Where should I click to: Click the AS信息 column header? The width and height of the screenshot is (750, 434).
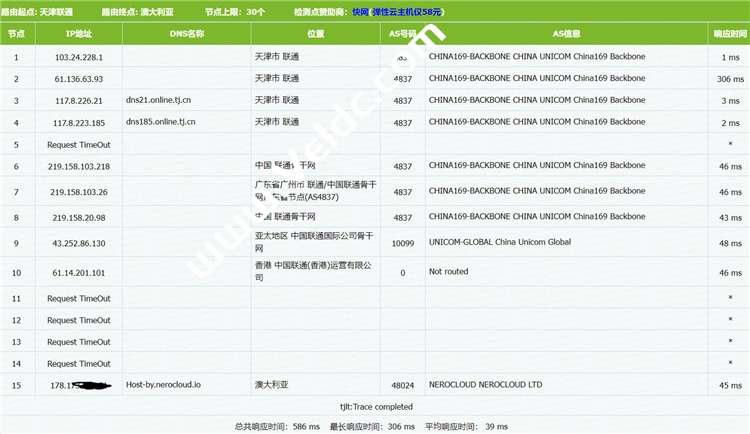tap(567, 33)
